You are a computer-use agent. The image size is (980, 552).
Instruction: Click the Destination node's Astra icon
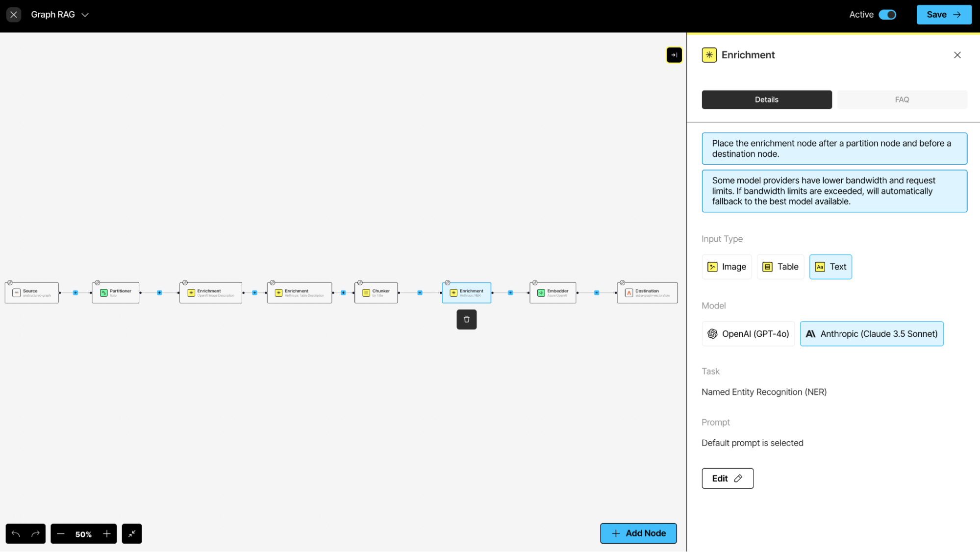[629, 293]
